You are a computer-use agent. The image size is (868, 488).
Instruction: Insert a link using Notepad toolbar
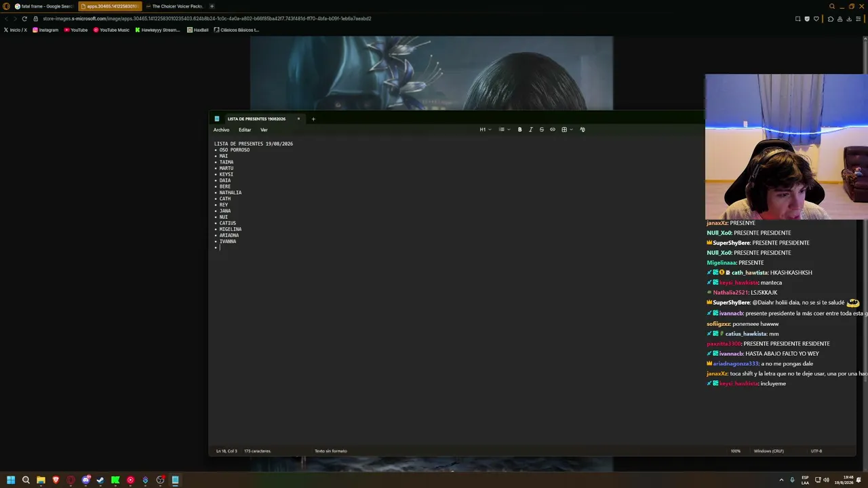(x=553, y=129)
